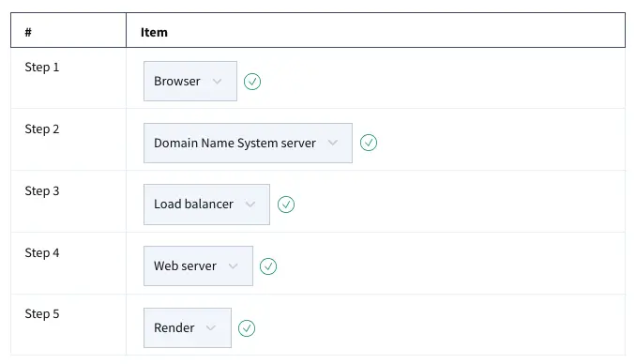This screenshot has height=364, width=636.
Task: Open the Domain Name System server dropdown
Action: pyautogui.click(x=248, y=143)
